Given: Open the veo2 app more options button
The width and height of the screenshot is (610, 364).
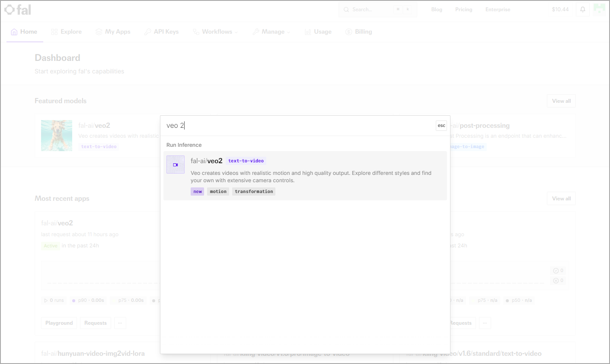Looking at the screenshot, I should pos(120,323).
